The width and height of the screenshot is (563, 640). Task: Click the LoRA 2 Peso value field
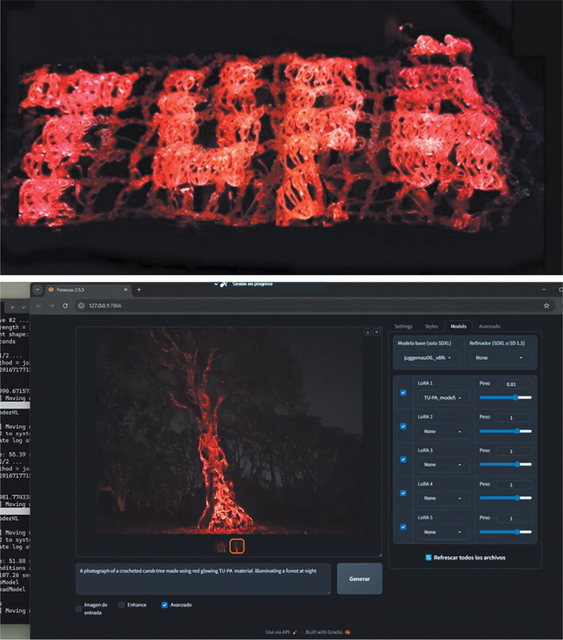tap(514, 418)
